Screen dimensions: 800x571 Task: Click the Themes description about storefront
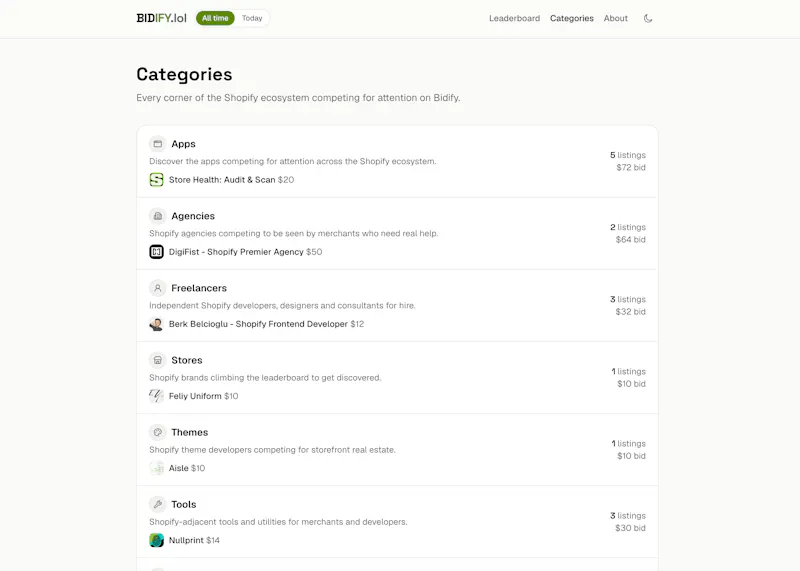tap(272, 450)
